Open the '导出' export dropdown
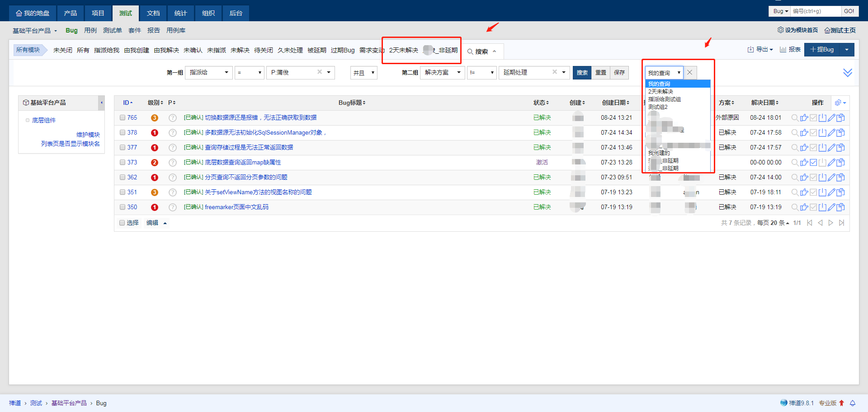Viewport: 868px width, 412px height. tap(760, 50)
